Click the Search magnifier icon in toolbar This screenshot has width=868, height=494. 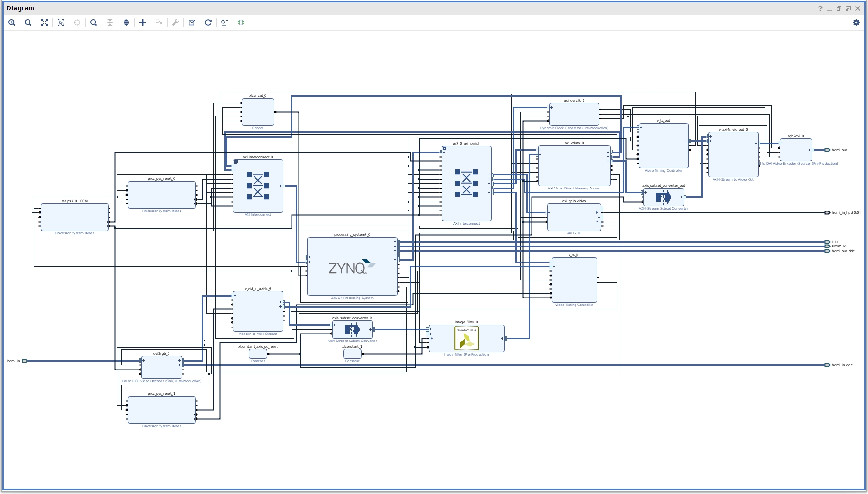[94, 22]
